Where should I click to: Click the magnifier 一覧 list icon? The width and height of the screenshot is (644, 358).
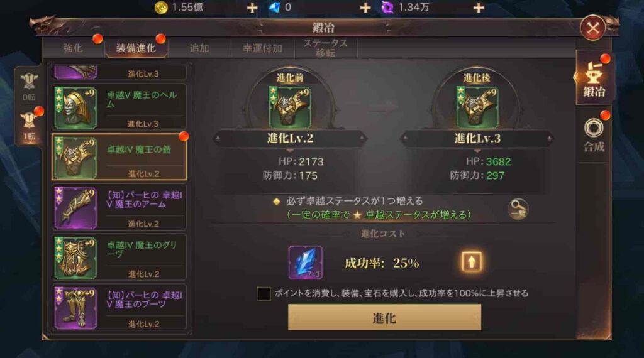click(x=518, y=209)
